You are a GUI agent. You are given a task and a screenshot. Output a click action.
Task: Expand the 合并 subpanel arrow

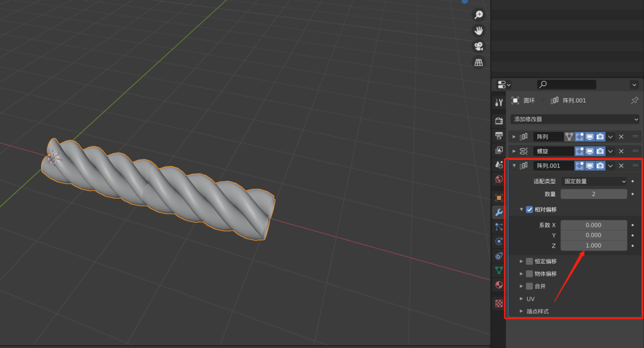tap(521, 286)
